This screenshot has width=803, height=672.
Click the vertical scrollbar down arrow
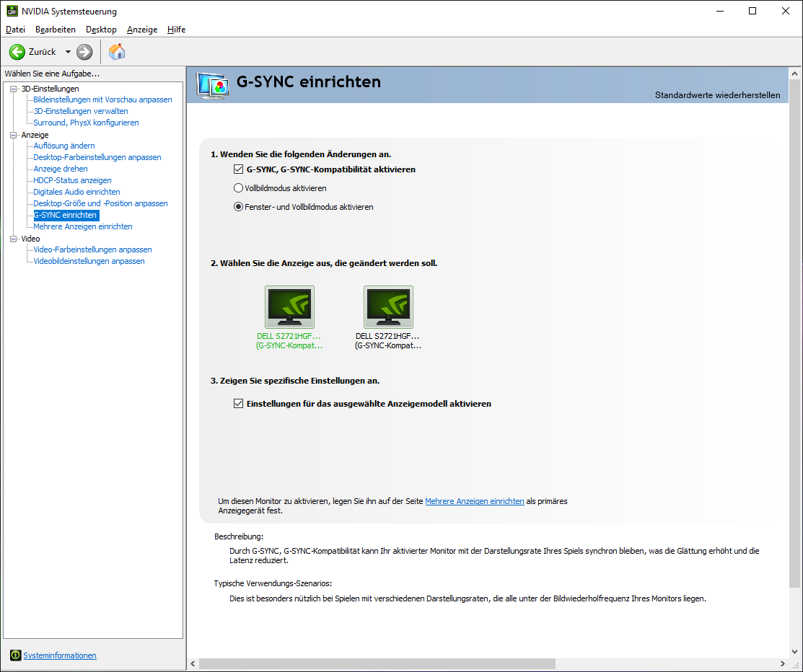coord(794,652)
